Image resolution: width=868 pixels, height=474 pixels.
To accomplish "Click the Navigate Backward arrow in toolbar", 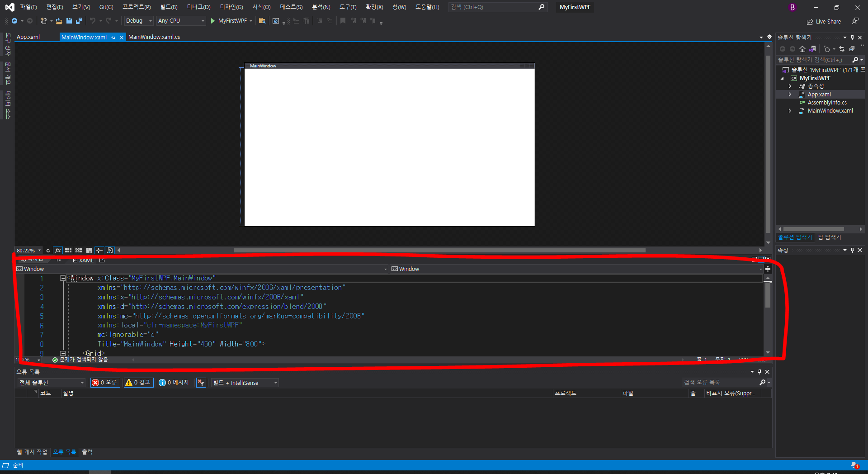I will tap(14, 21).
